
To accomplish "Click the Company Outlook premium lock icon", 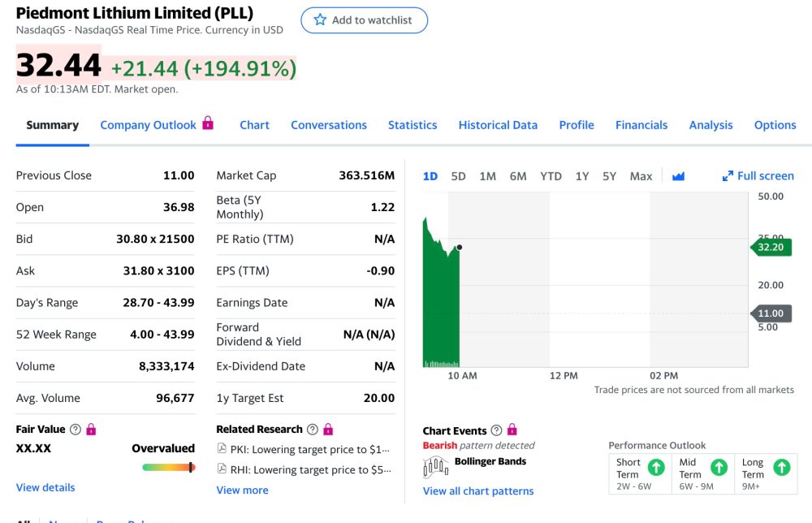I will [208, 123].
